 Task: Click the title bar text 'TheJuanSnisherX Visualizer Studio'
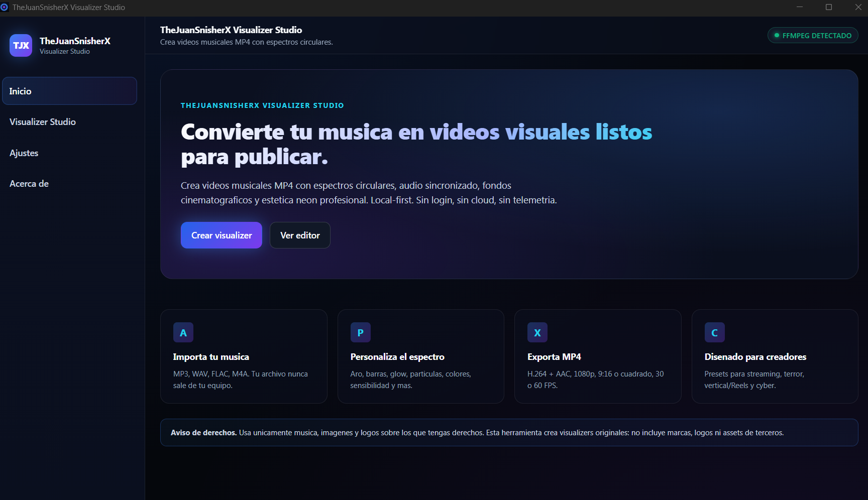click(x=69, y=8)
